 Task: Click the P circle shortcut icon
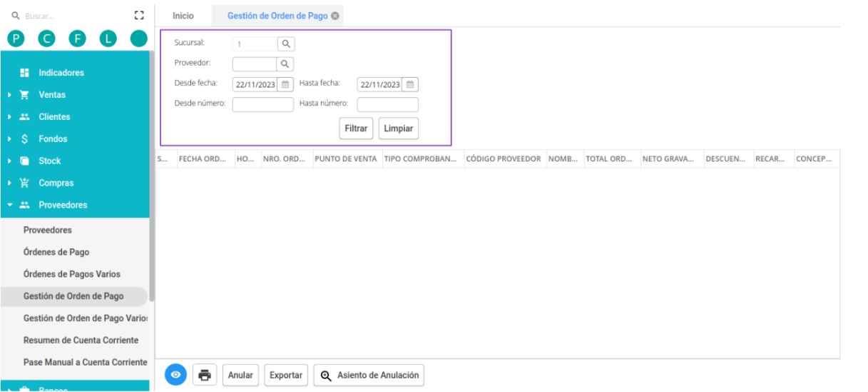(x=16, y=39)
